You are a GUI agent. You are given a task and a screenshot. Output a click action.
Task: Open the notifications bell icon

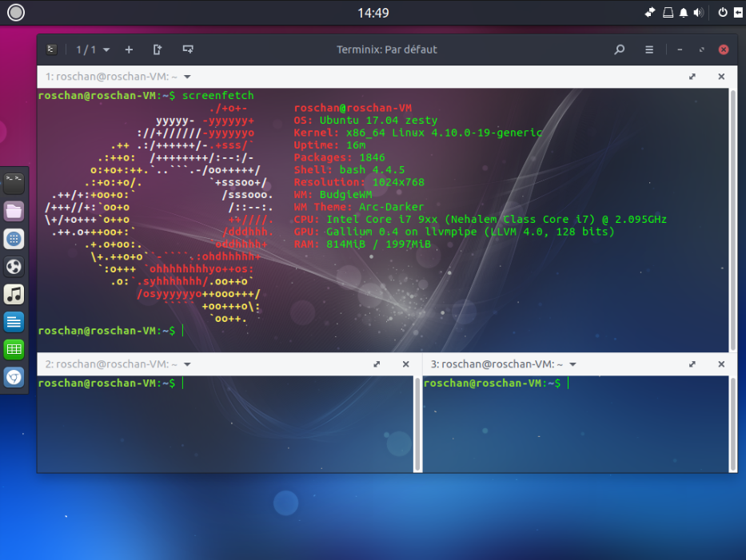[684, 13]
